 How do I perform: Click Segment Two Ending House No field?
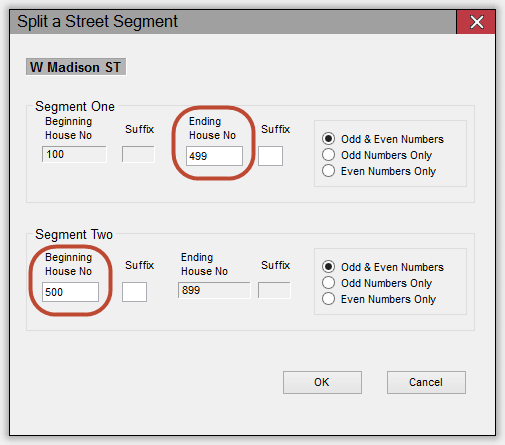point(214,290)
